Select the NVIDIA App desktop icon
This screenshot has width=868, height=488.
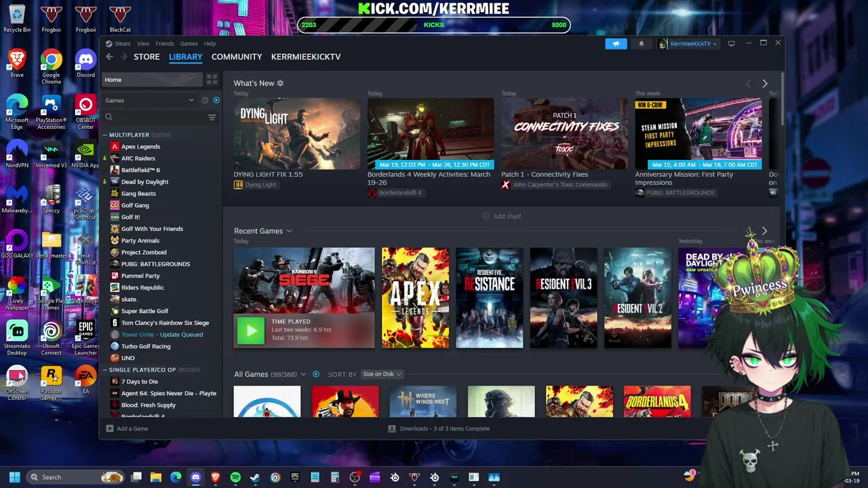[85, 154]
